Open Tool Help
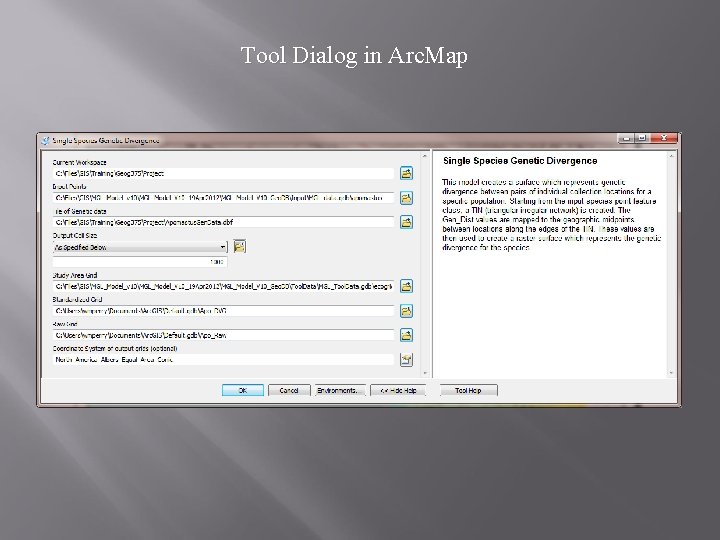720x540 pixels. [x=468, y=390]
